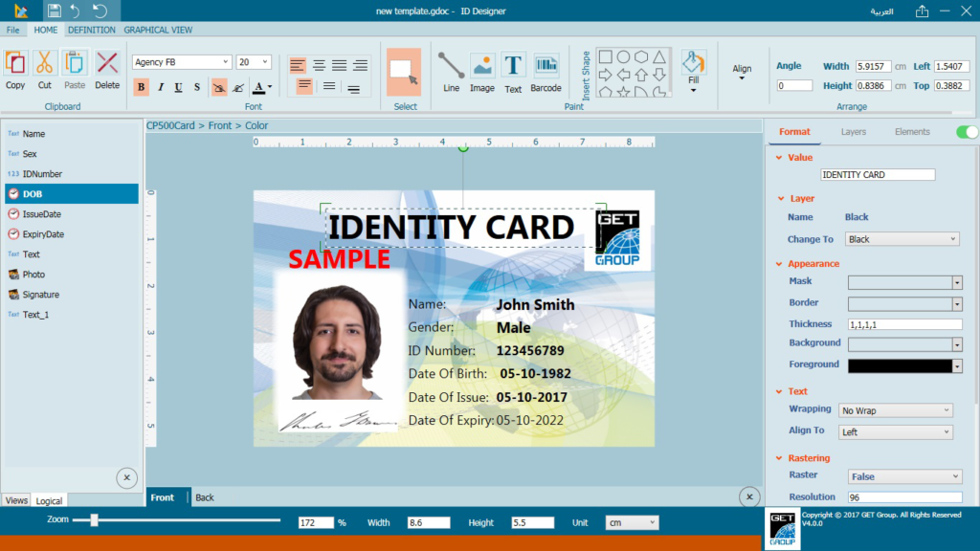Select IssueDate field in the list
The image size is (980, 551).
tap(42, 214)
